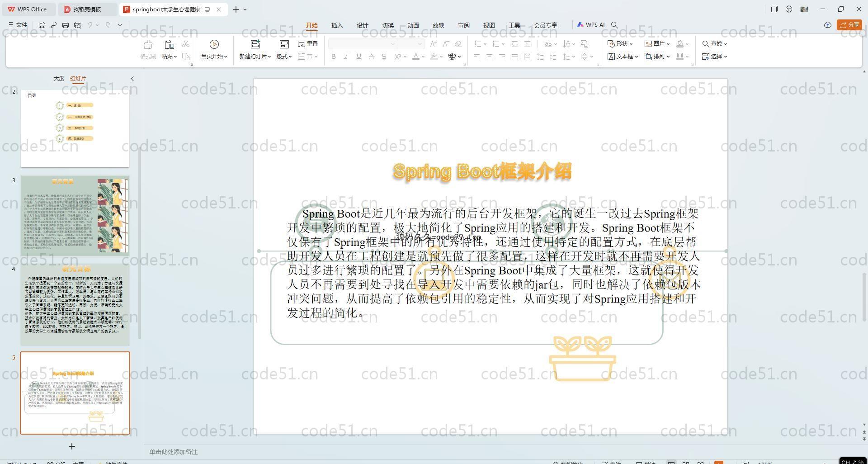Click the text highlight color swatch
This screenshot has height=464, width=868.
(434, 57)
